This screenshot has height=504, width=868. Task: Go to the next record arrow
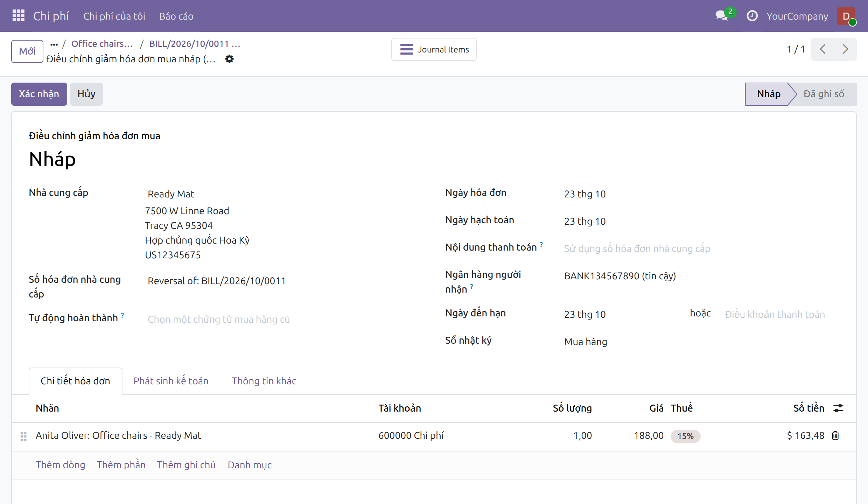845,49
